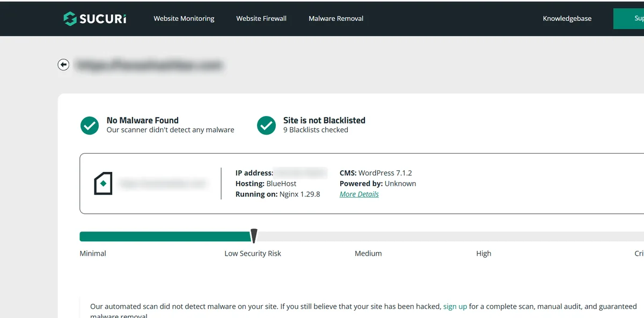The height and width of the screenshot is (318, 644).
Task: Click the No Malware Found checkmark icon
Action: (x=90, y=125)
